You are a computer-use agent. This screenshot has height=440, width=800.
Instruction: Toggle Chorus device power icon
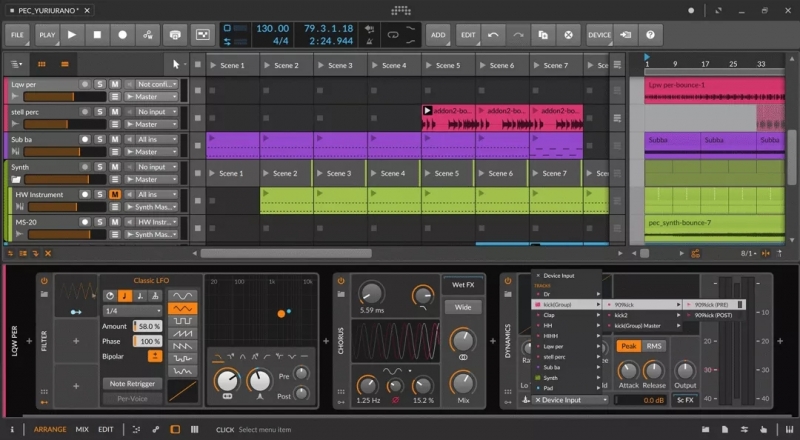[x=341, y=281]
